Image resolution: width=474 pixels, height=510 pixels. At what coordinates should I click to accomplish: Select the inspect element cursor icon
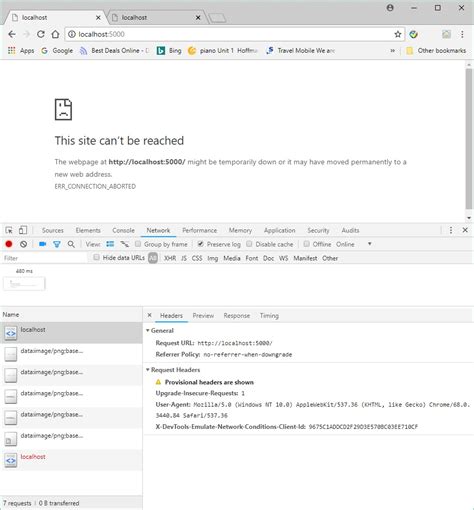point(9,230)
